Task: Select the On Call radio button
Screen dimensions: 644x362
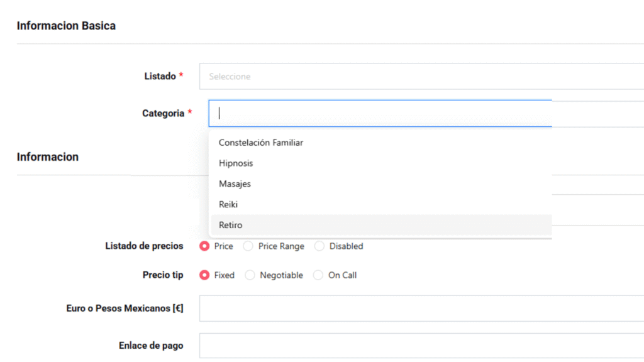Action: [318, 275]
